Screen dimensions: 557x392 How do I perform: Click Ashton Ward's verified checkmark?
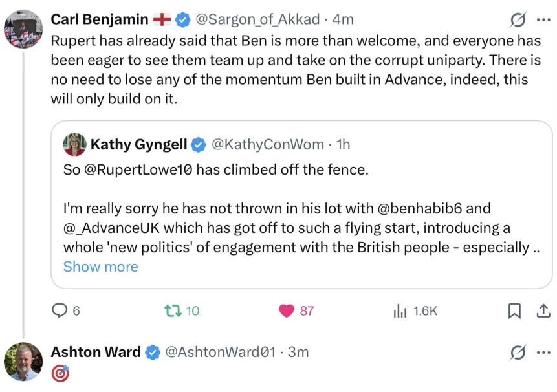tap(153, 353)
